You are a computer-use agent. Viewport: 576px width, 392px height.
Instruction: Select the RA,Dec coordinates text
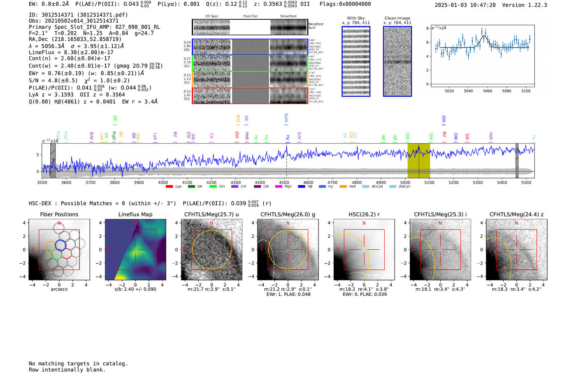[x=75, y=39]
